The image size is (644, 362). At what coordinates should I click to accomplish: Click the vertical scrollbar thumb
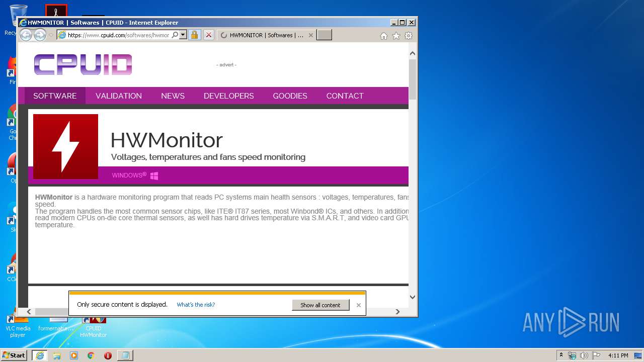point(413,79)
